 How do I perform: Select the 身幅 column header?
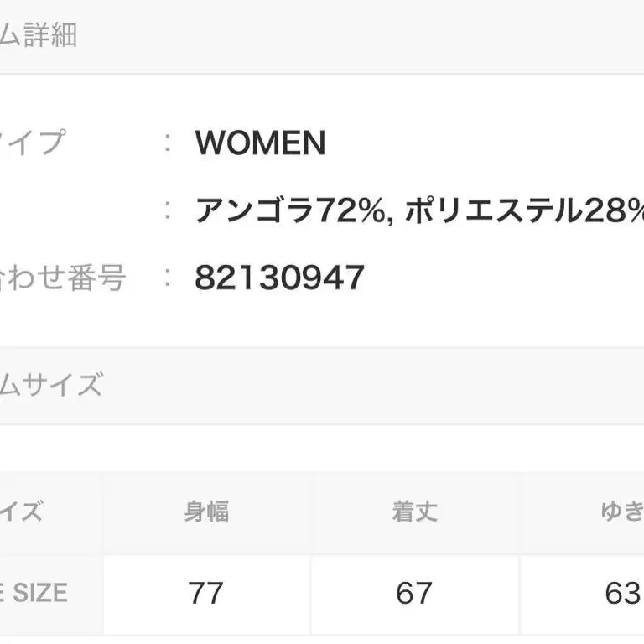[x=206, y=511]
